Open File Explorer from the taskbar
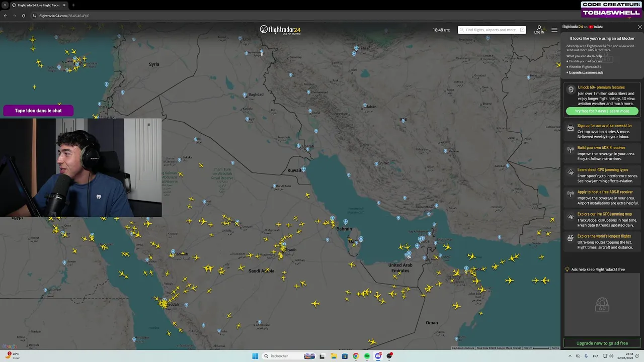The height and width of the screenshot is (362, 644). point(333,356)
